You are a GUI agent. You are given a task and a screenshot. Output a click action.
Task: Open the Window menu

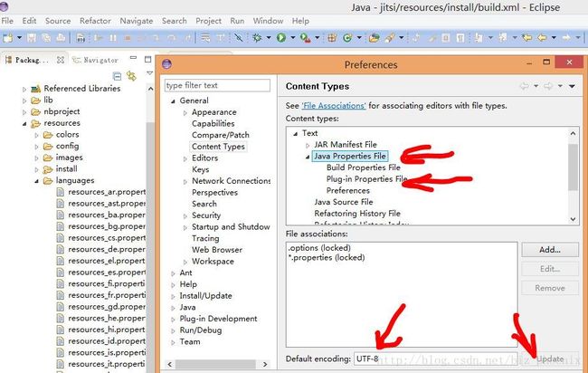click(x=268, y=21)
